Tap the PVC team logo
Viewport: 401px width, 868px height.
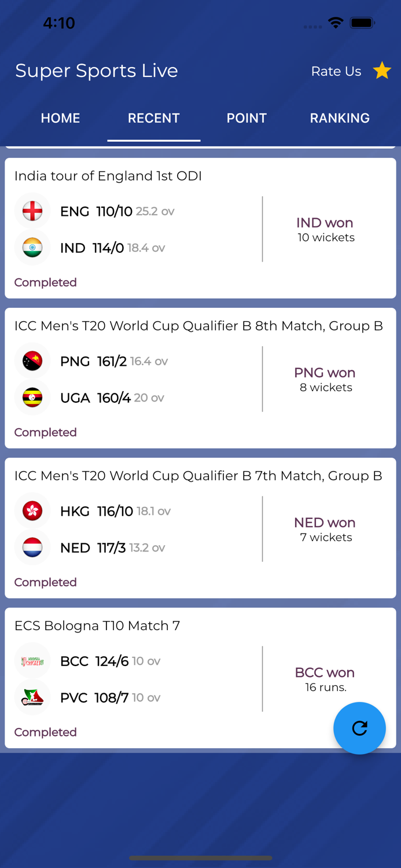click(32, 697)
